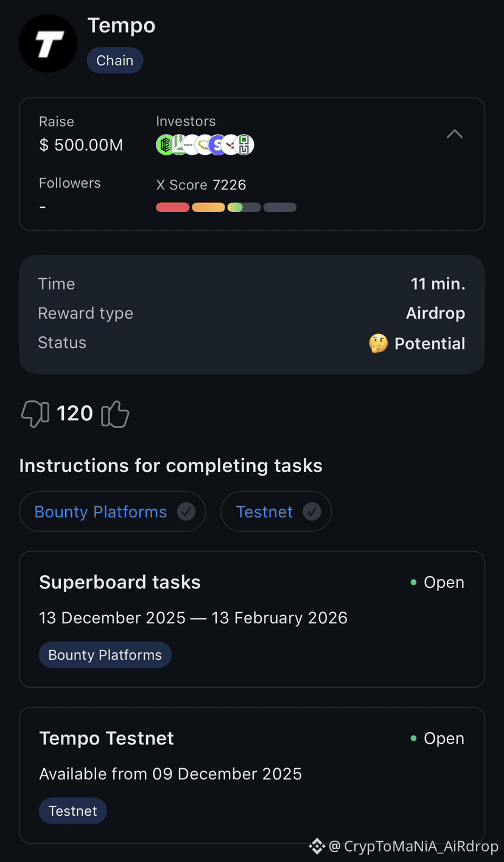
Task: Open the Tempo Testnet card
Action: pyautogui.click(x=252, y=775)
